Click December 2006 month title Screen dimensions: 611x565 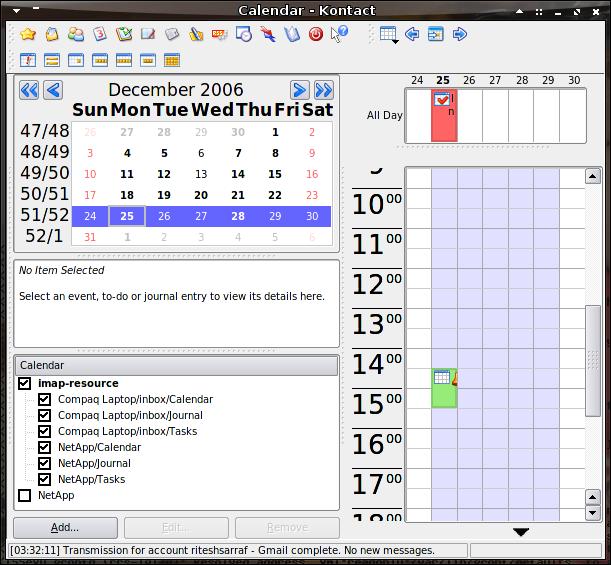click(176, 90)
